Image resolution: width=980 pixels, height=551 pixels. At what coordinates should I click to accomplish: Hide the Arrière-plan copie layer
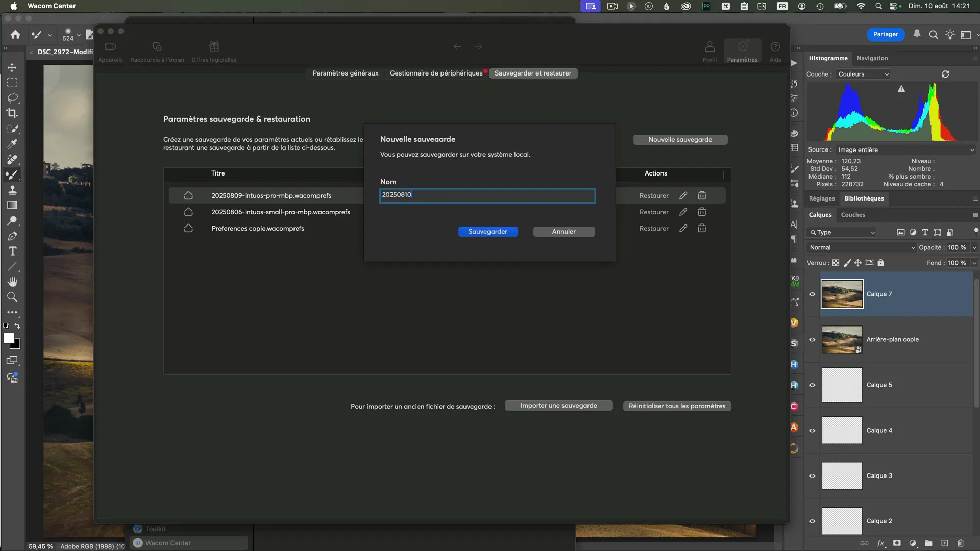tap(812, 339)
